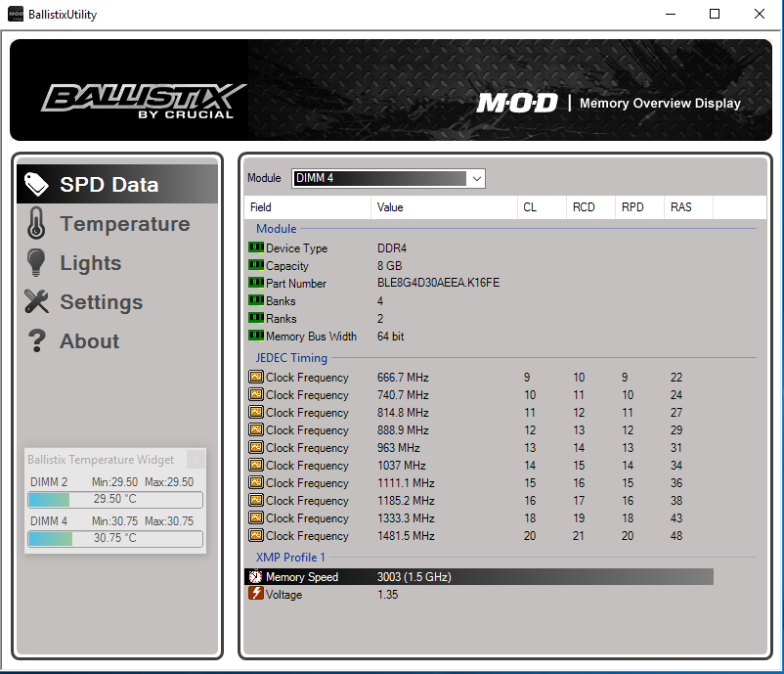The height and width of the screenshot is (674, 784).
Task: Click RAS value 22
Action: (x=676, y=378)
